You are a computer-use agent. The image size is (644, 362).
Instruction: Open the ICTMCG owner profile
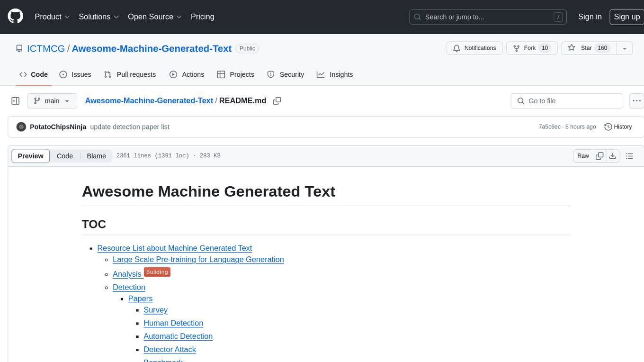coord(46,48)
